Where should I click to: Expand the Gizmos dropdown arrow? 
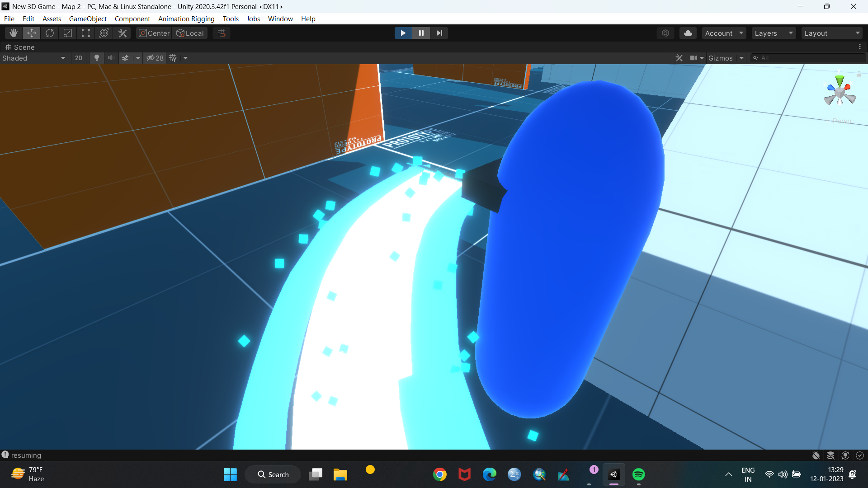coord(741,58)
